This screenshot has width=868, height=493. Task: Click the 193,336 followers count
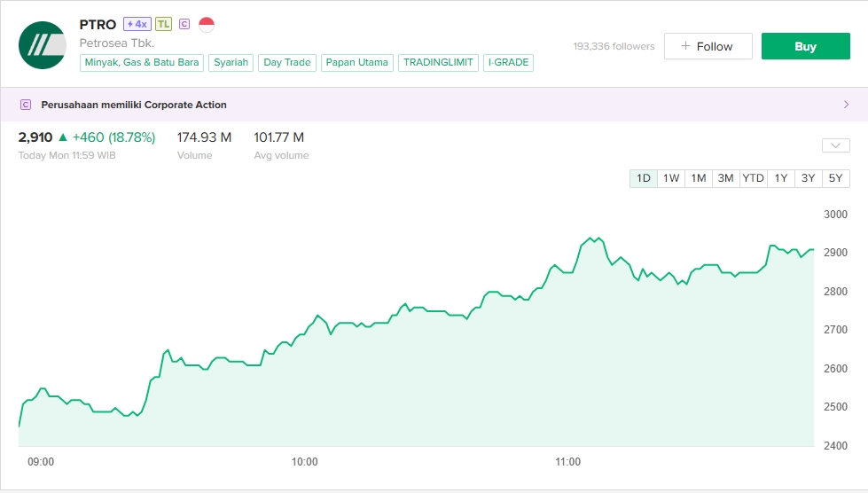click(x=614, y=46)
